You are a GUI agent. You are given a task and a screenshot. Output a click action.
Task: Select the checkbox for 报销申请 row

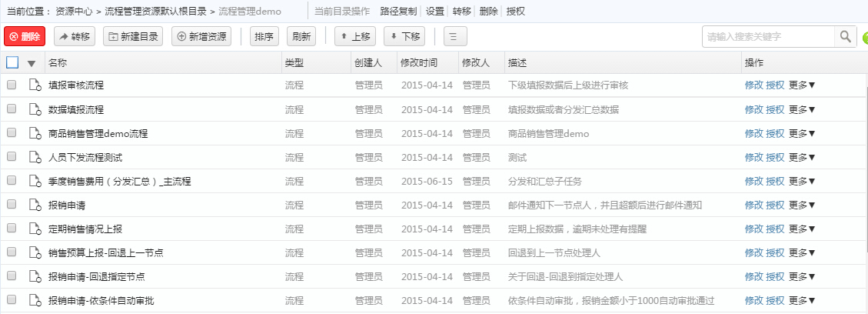12,205
